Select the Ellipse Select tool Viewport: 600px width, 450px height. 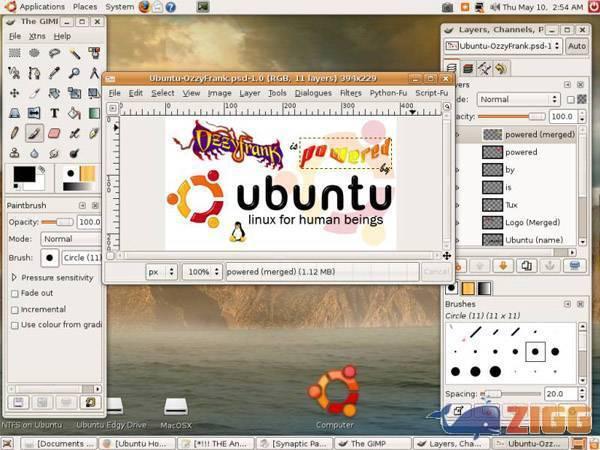coord(34,53)
